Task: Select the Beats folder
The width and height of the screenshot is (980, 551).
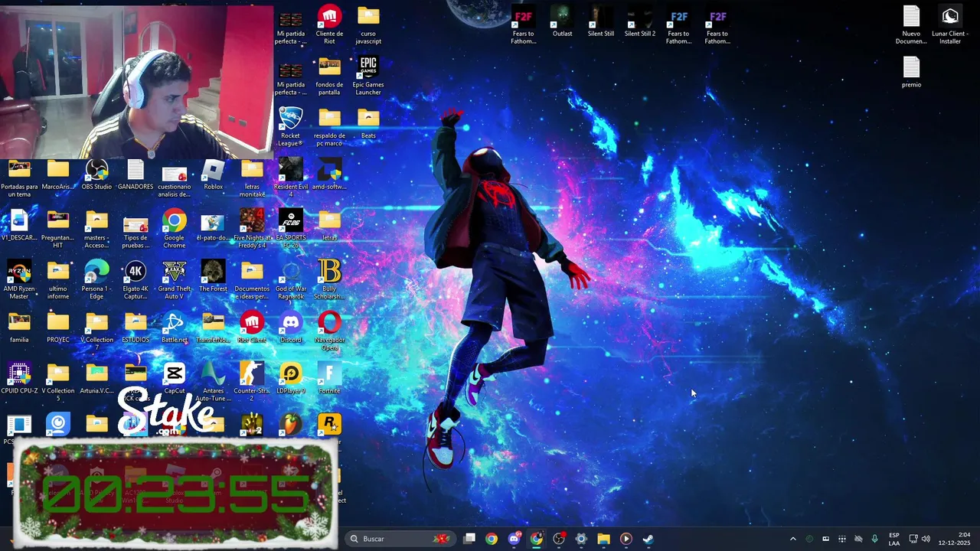Action: pyautogui.click(x=367, y=124)
